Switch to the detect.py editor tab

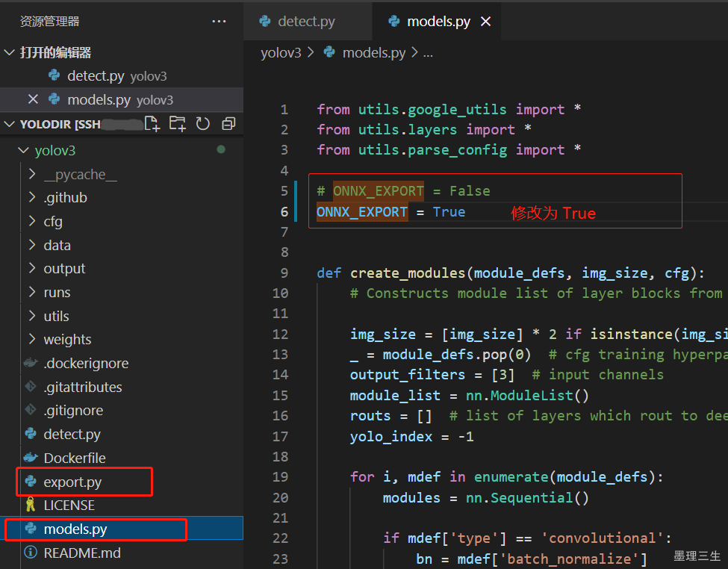tap(308, 22)
